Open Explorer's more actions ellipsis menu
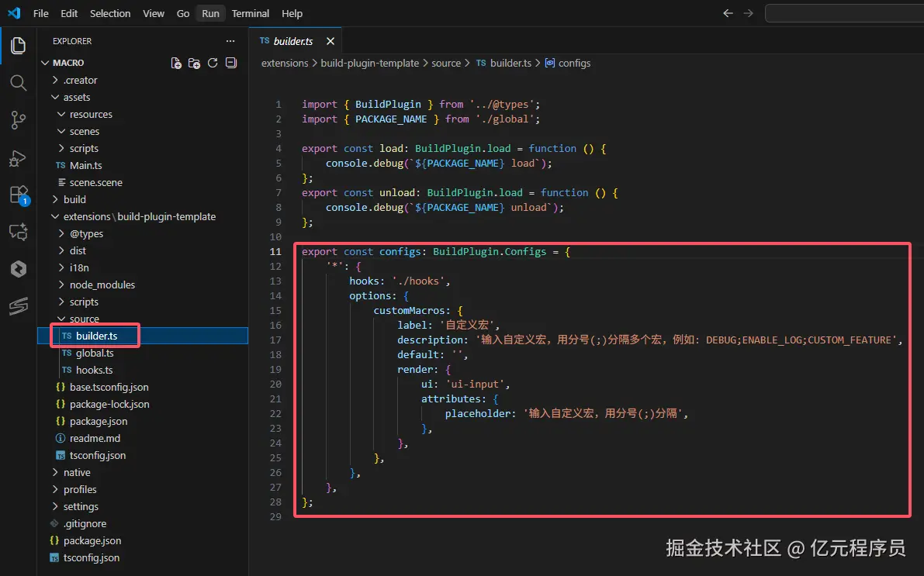This screenshot has width=924, height=576. tap(230, 41)
